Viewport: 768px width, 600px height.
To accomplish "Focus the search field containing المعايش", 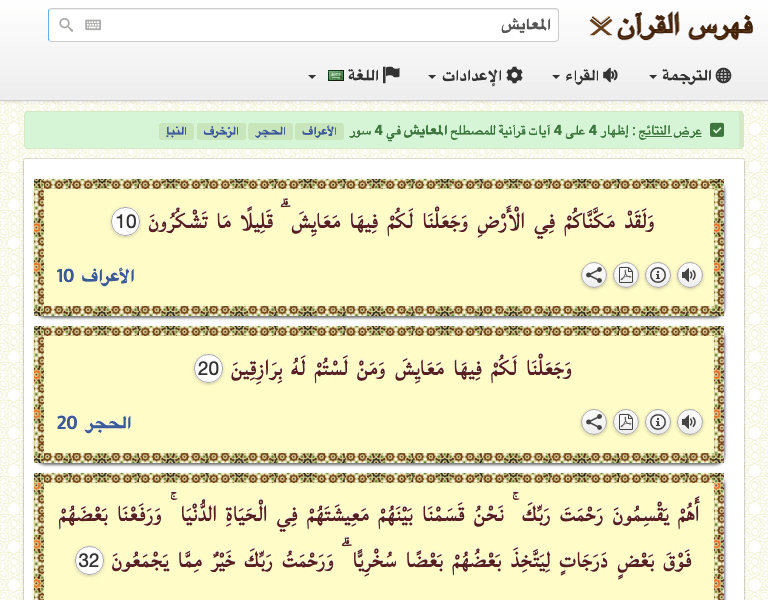I will (x=303, y=25).
